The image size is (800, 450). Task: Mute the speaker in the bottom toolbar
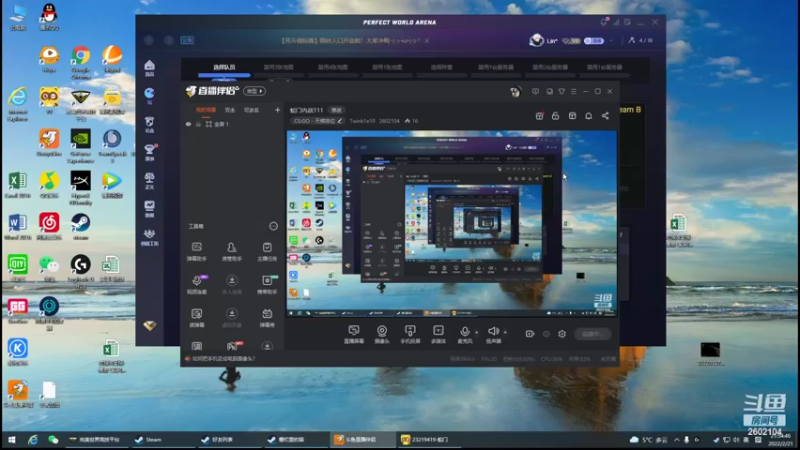tap(493, 331)
